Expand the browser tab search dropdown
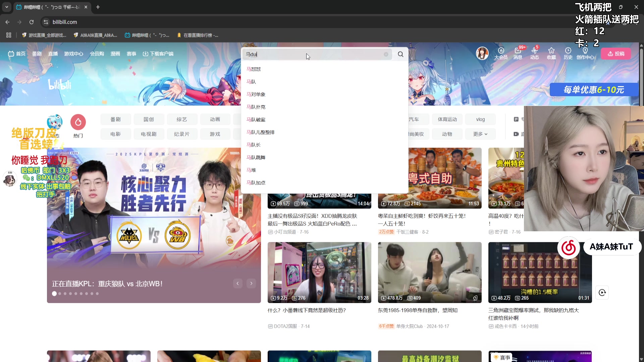The image size is (644, 362). 7,7
